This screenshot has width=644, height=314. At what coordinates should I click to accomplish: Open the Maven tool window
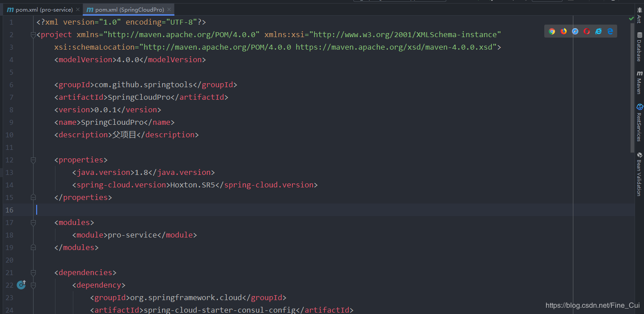pyautogui.click(x=640, y=82)
